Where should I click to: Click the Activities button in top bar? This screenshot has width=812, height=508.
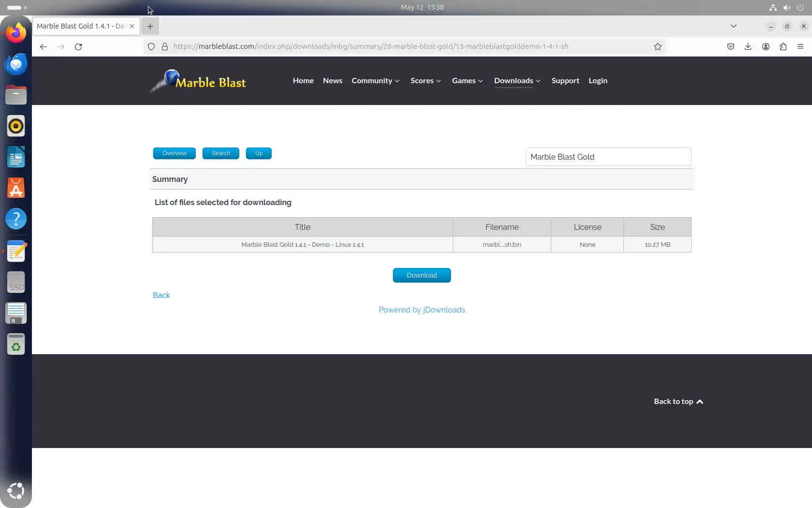17,7
